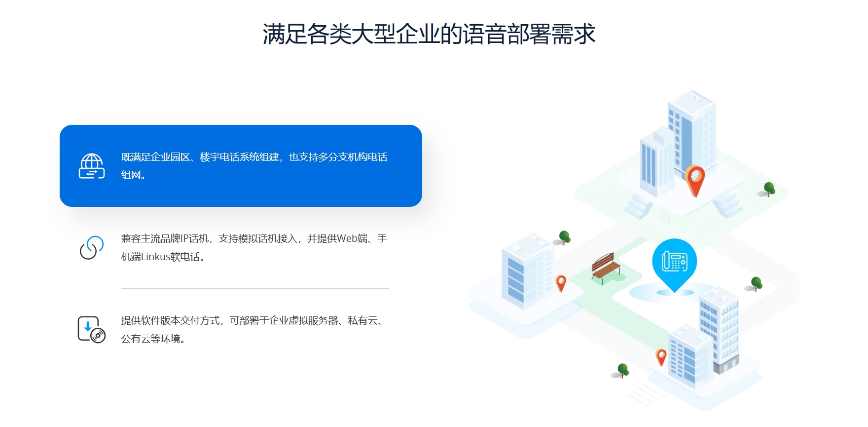Select the orange pin beside the left building
The height and width of the screenshot is (427, 868).
pos(561,283)
